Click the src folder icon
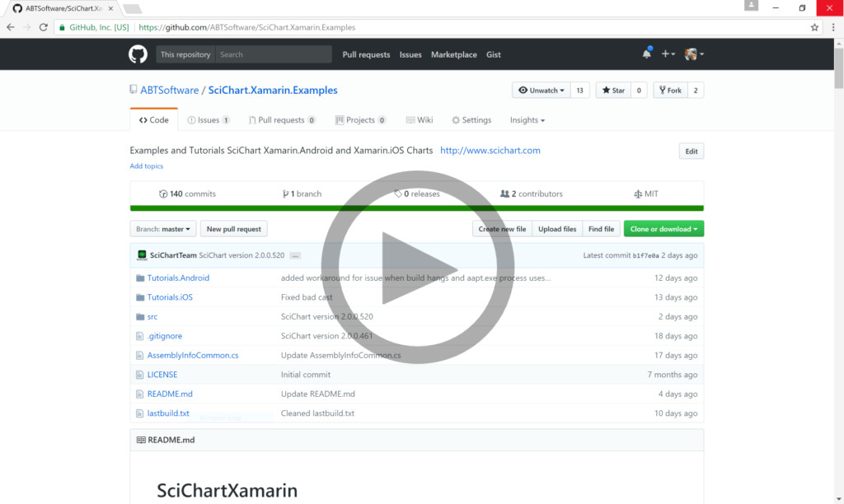This screenshot has width=844, height=504. coord(140,317)
